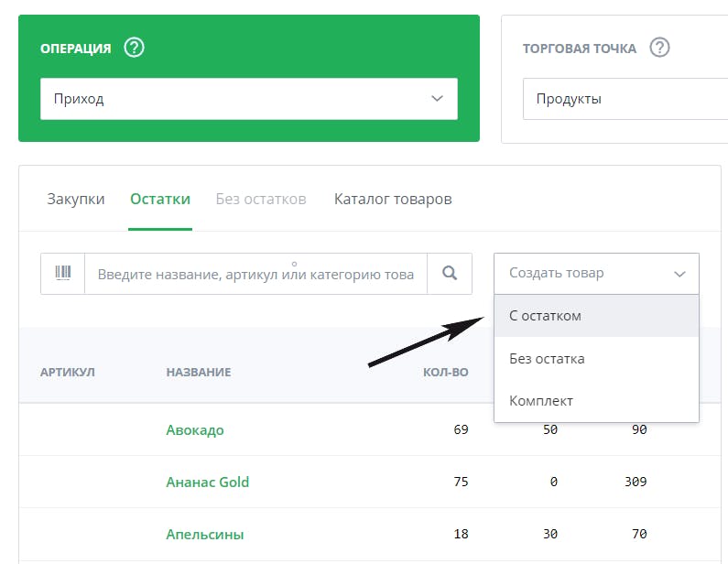Viewport: 728px width, 564px height.
Task: Click the magnifying glass search icon
Action: 450,274
